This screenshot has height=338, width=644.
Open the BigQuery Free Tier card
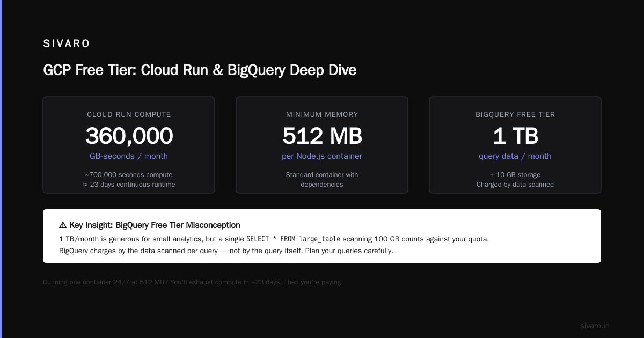(x=515, y=145)
